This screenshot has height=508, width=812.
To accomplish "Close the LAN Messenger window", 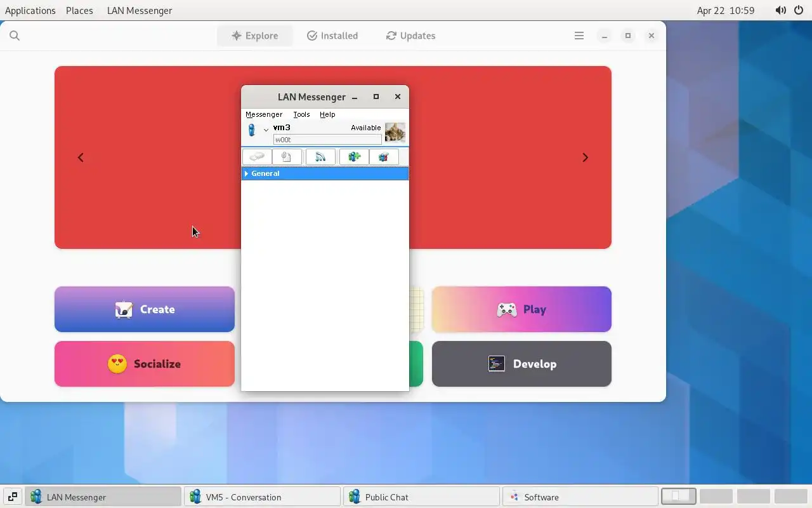I will coord(398,97).
